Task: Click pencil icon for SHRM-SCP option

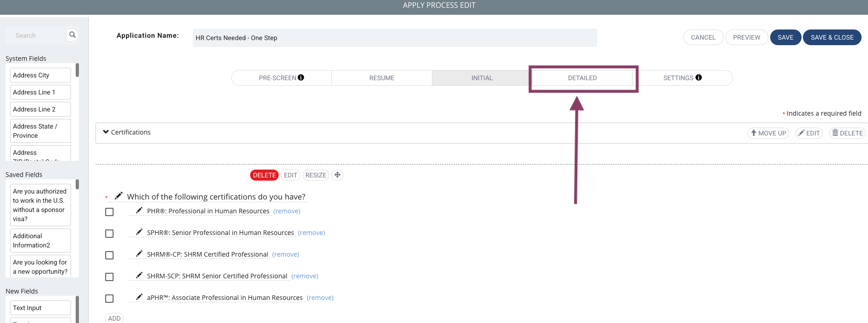Action: point(139,276)
